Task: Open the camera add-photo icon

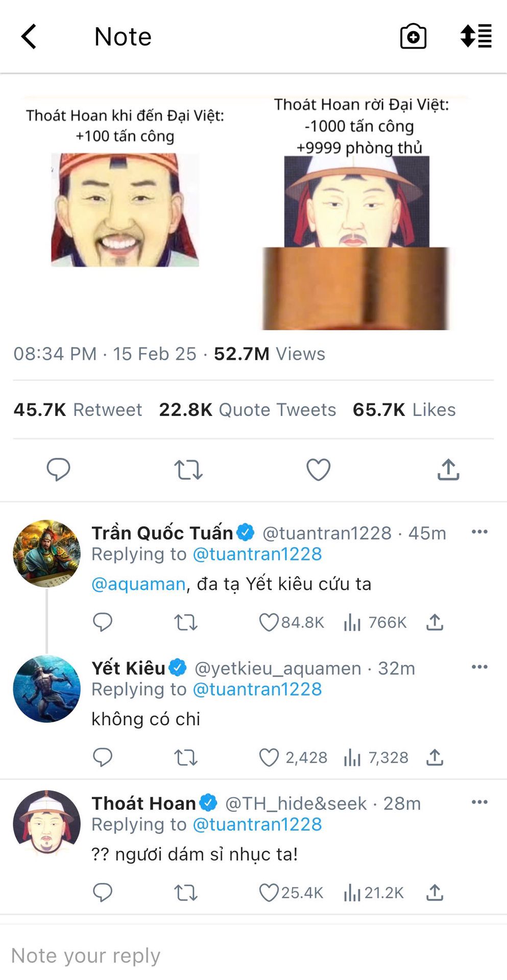Action: [x=413, y=36]
